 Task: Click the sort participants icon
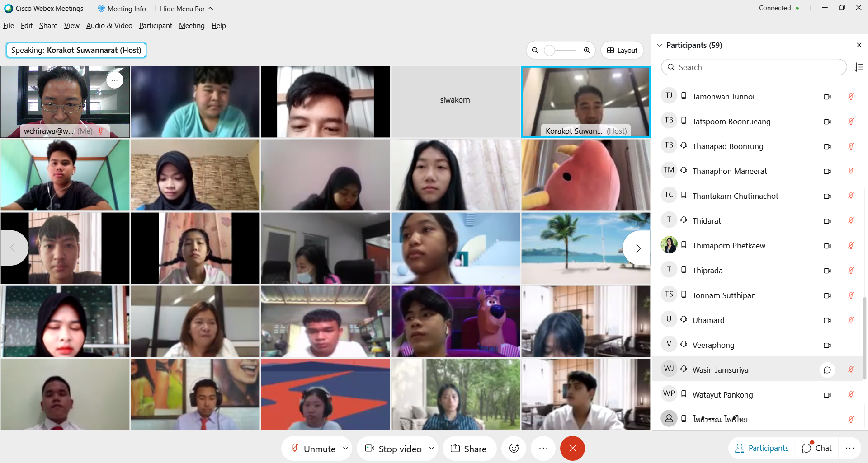click(859, 67)
